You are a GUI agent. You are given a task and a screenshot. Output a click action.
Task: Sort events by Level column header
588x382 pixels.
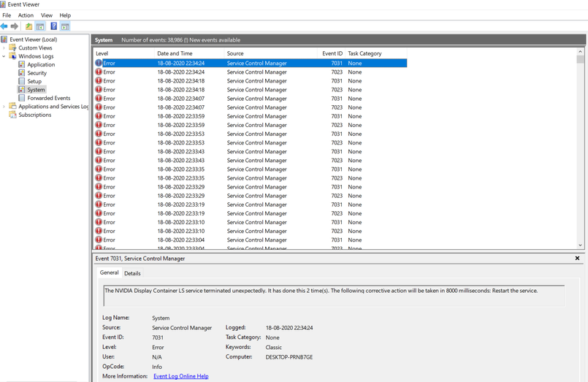123,53
